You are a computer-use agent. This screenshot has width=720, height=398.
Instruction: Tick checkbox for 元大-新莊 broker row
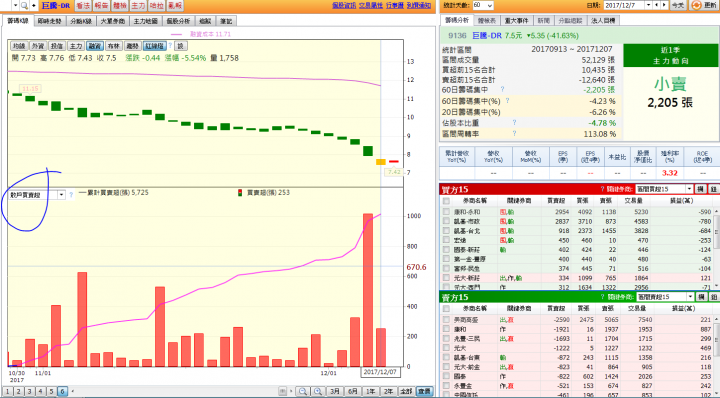446,278
